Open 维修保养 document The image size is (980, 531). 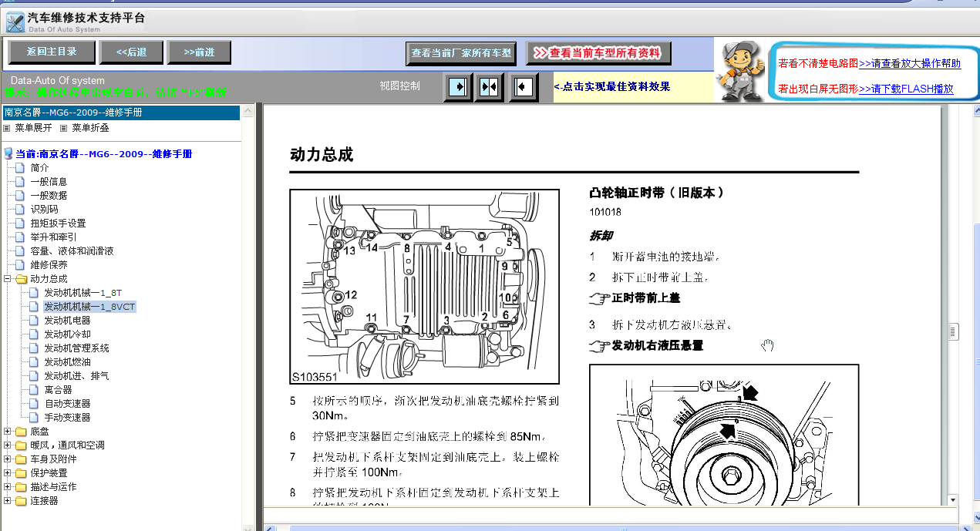coord(49,265)
